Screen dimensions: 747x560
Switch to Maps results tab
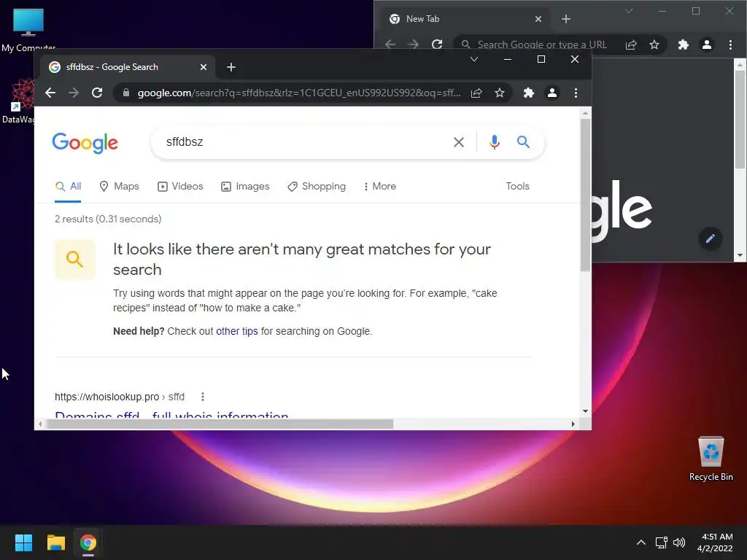click(119, 186)
